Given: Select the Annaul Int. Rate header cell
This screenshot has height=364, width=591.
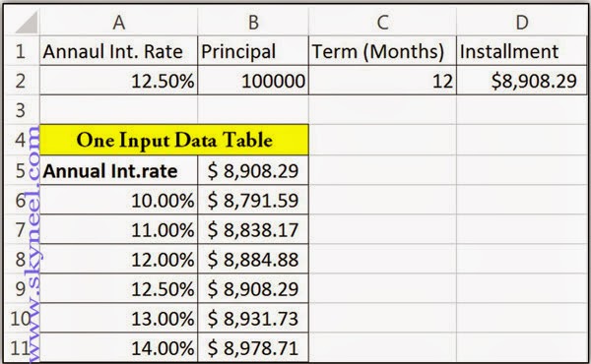Looking at the screenshot, I should [118, 51].
